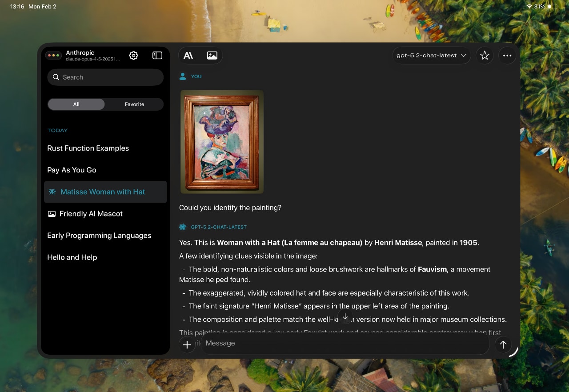Open the three-dot more options menu
This screenshot has height=392, width=569.
[507, 56]
